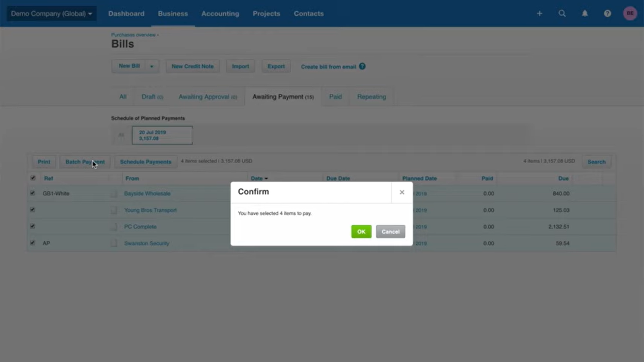Screen dimensions: 644x362
Task: Confirm payment with the green OK button
Action: tap(361, 232)
